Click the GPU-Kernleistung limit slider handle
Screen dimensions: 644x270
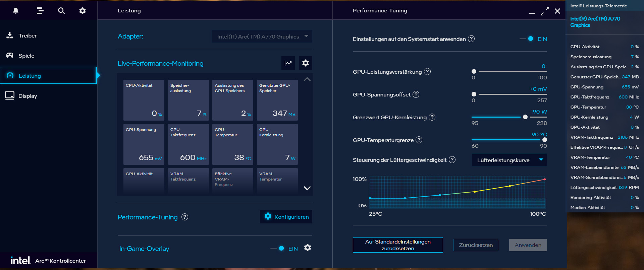[525, 117]
